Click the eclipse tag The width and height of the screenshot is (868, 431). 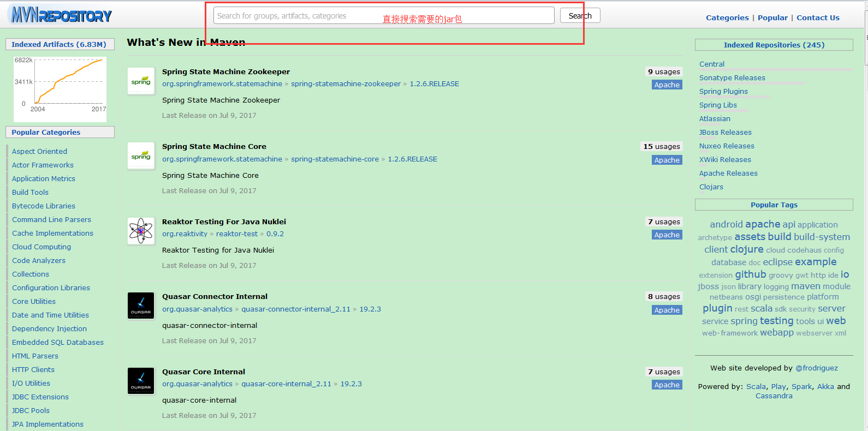pyautogui.click(x=777, y=262)
